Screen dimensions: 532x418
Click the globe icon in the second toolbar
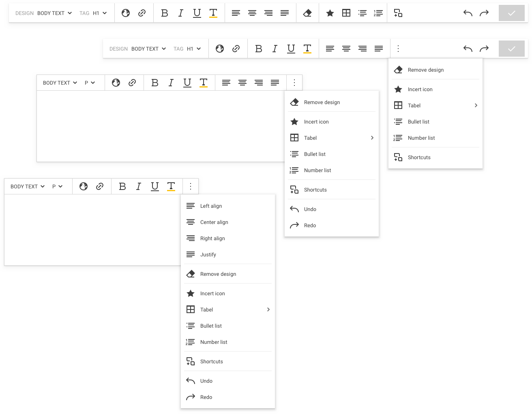coord(220,49)
